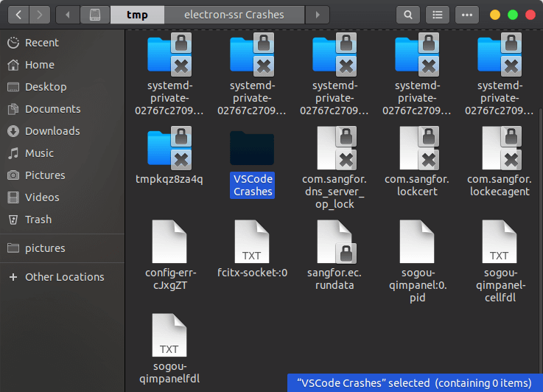Click the Trash bin icon in sidebar

click(13, 220)
